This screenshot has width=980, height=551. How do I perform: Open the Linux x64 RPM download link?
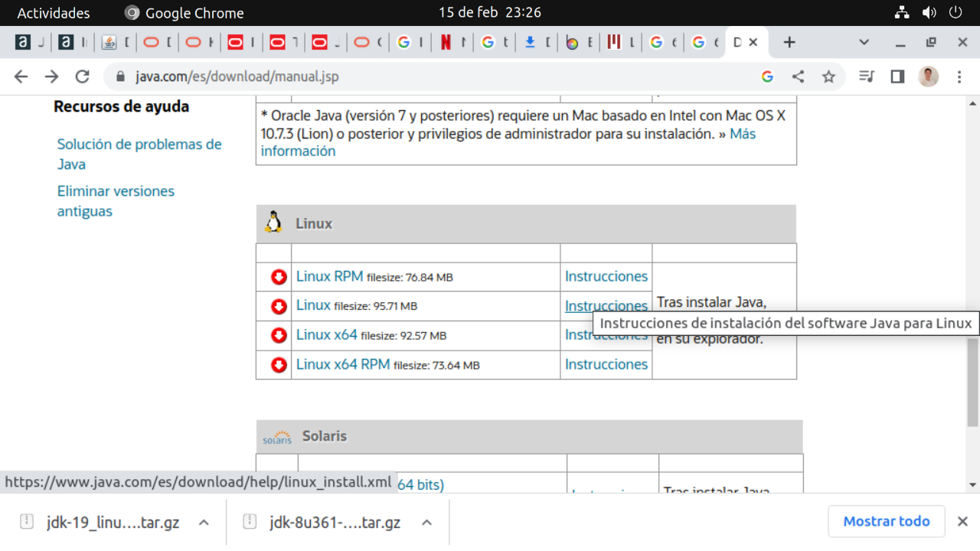coord(343,364)
